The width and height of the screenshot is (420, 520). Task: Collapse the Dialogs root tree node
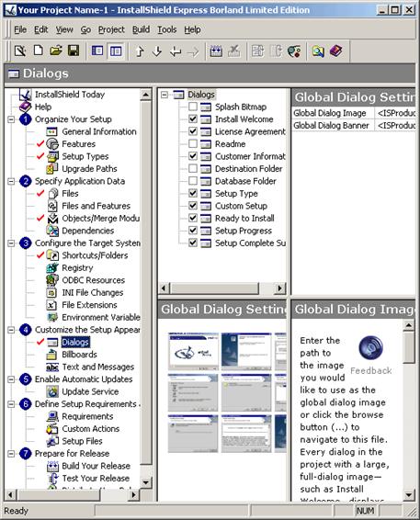(x=165, y=95)
